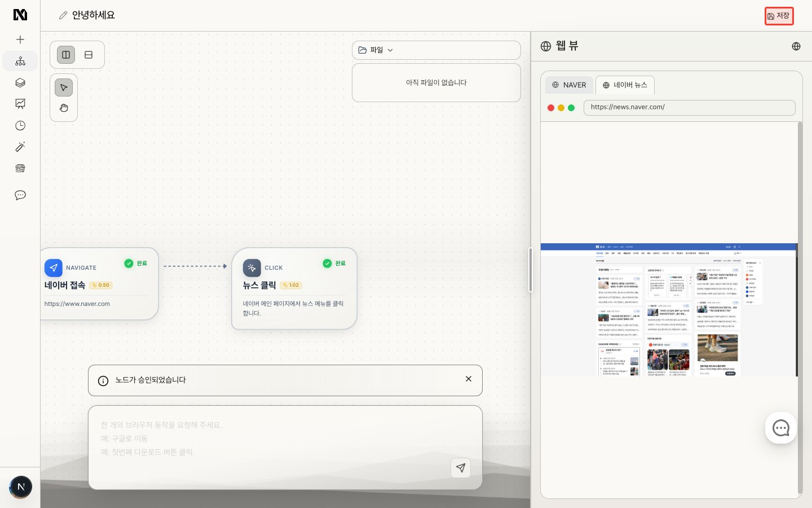Click the 안녕하세요 project title
This screenshot has height=508, width=812.
[x=94, y=15]
